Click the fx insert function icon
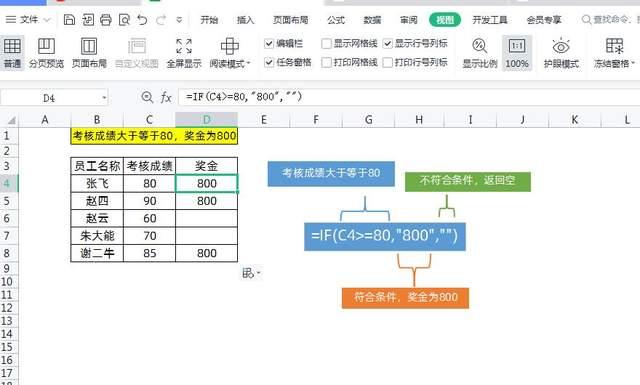Viewport: 640px width, 385px height. [166, 98]
